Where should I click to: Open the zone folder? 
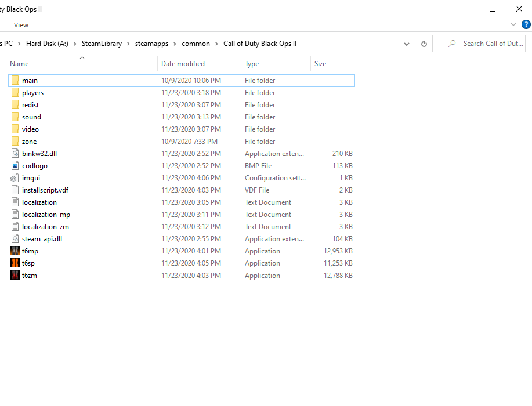[x=29, y=142]
